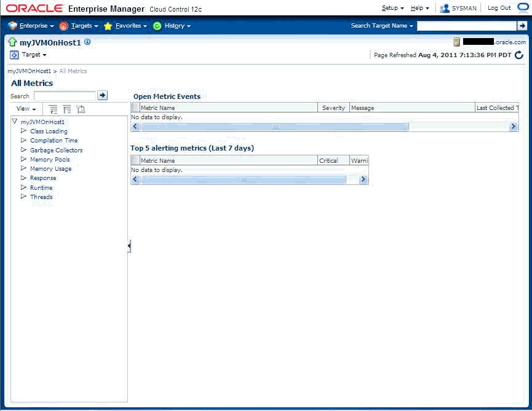The width and height of the screenshot is (532, 411).
Task: Open the Targets menu
Action: (x=84, y=26)
